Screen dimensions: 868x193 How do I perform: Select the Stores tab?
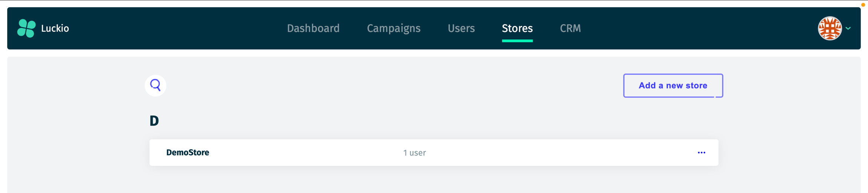point(517,28)
